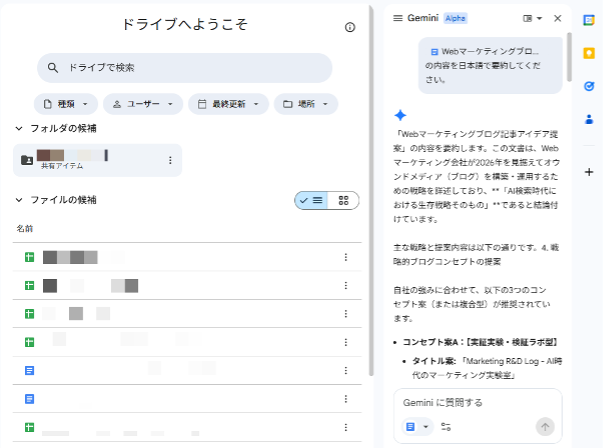Open the second spreadsheet file in list

point(187,285)
